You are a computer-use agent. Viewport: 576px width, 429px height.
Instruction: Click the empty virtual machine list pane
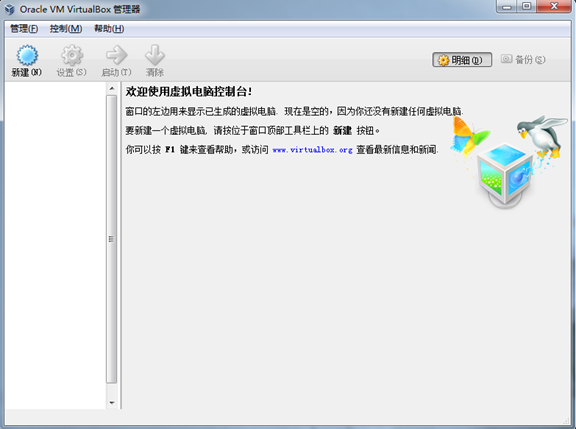55,245
